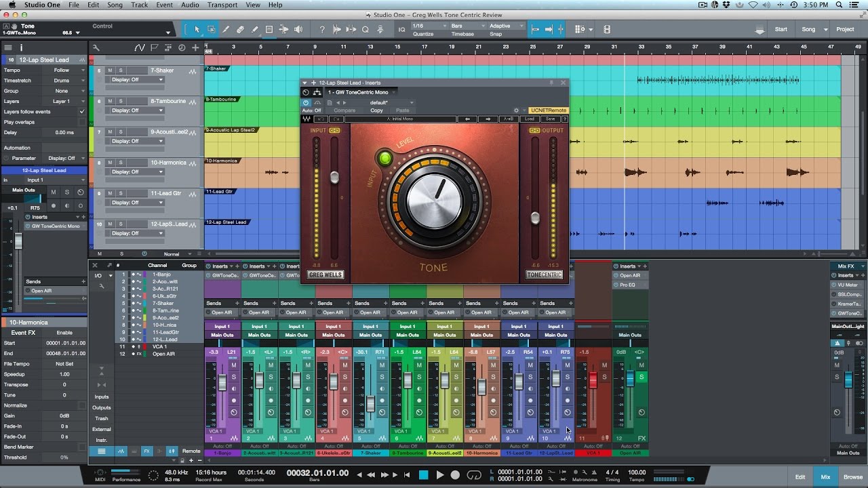This screenshot has width=868, height=488.
Task: Open the Track menu
Action: tap(140, 5)
